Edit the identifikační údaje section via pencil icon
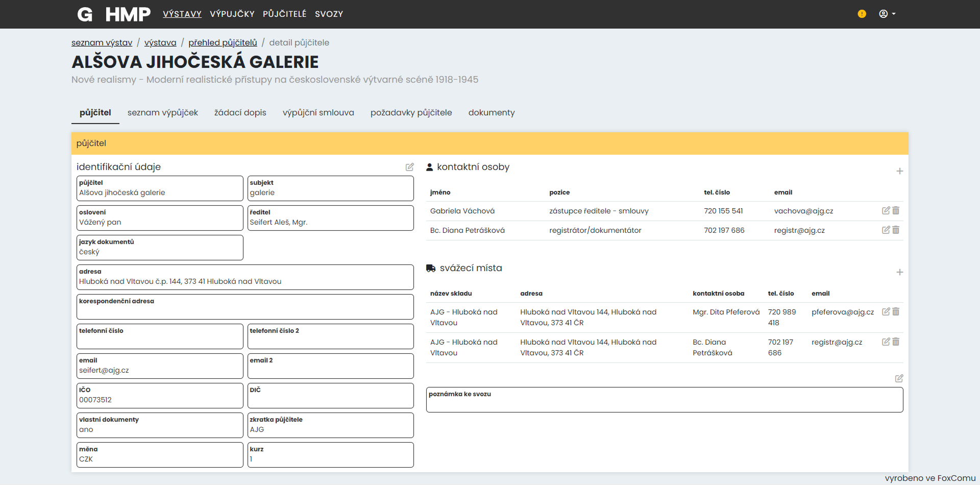Viewport: 980px width, 485px height. coord(410,167)
